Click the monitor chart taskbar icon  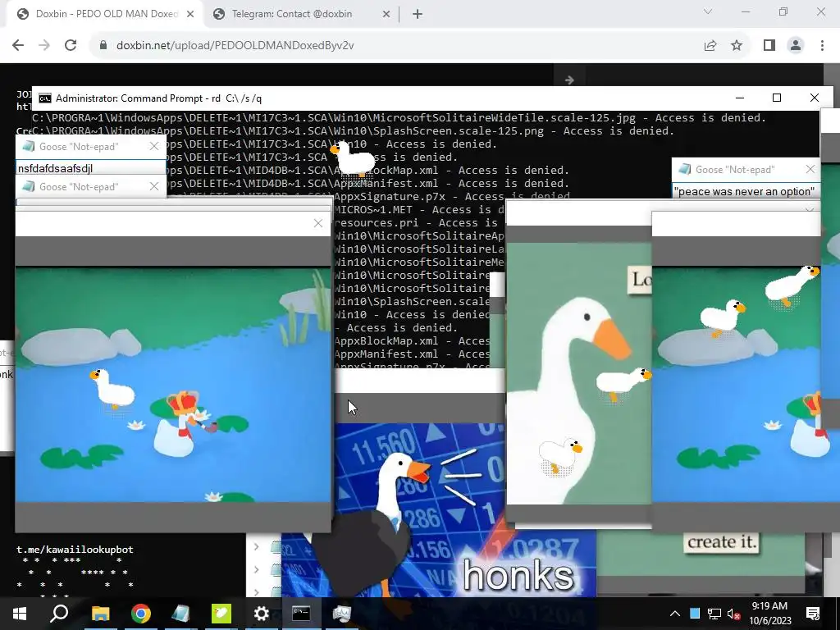pyautogui.click(x=341, y=613)
